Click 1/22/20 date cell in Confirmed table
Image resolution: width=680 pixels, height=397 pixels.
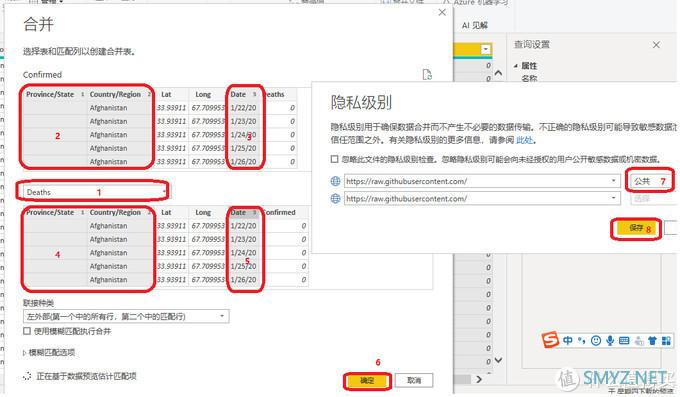click(x=243, y=108)
